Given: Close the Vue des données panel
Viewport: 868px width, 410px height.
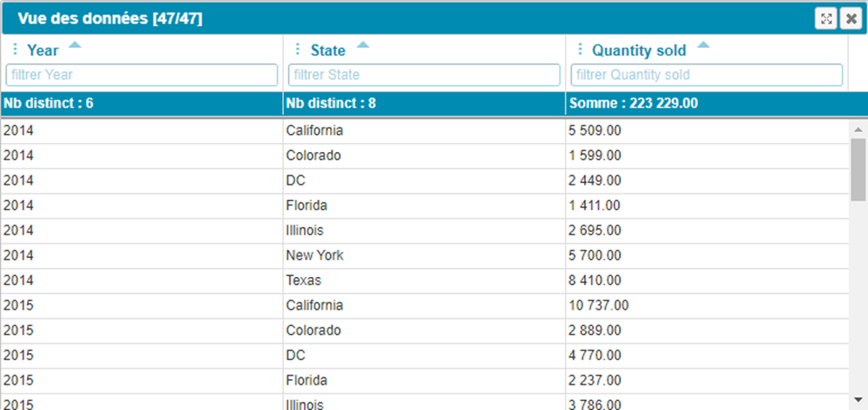Looking at the screenshot, I should pos(850,19).
